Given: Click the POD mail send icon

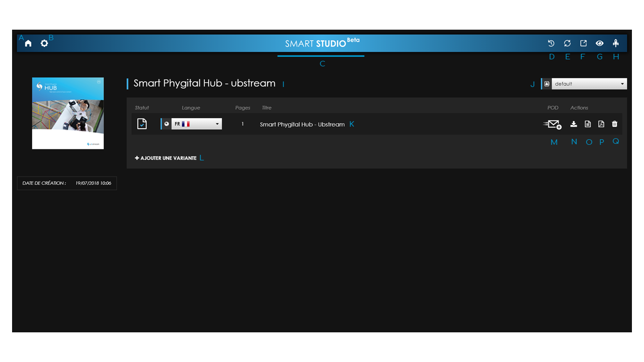Looking at the screenshot, I should coord(552,124).
